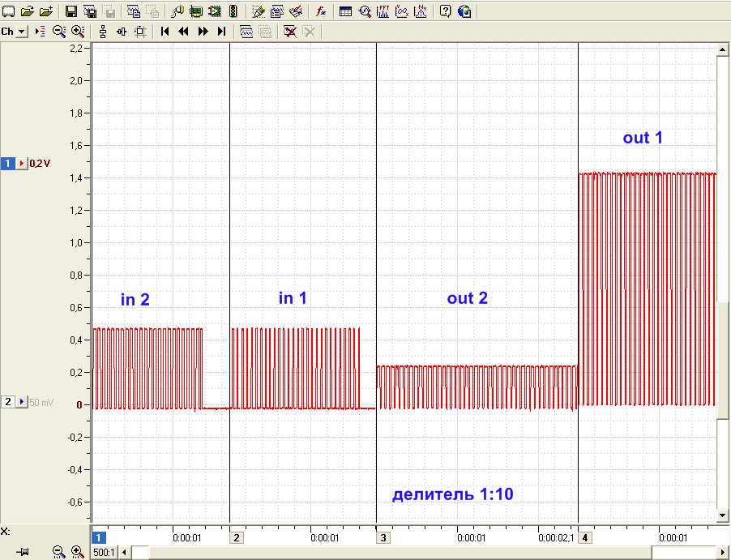The height and width of the screenshot is (560, 731).
Task: Open a file with the yellow folder icon
Action: pos(28,11)
